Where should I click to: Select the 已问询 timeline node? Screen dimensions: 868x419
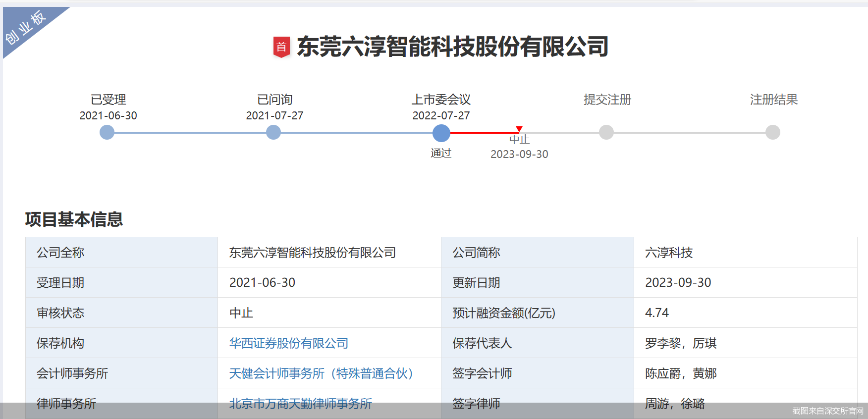tap(273, 132)
